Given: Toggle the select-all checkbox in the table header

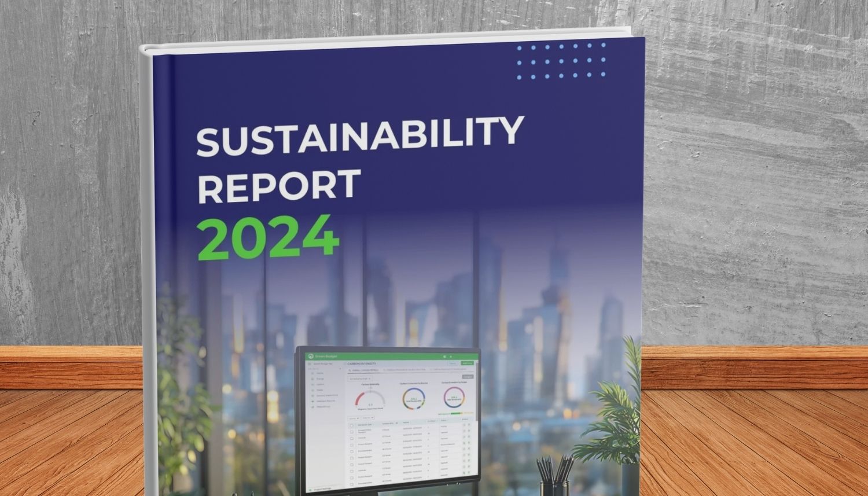Looking at the screenshot, I should tap(351, 425).
